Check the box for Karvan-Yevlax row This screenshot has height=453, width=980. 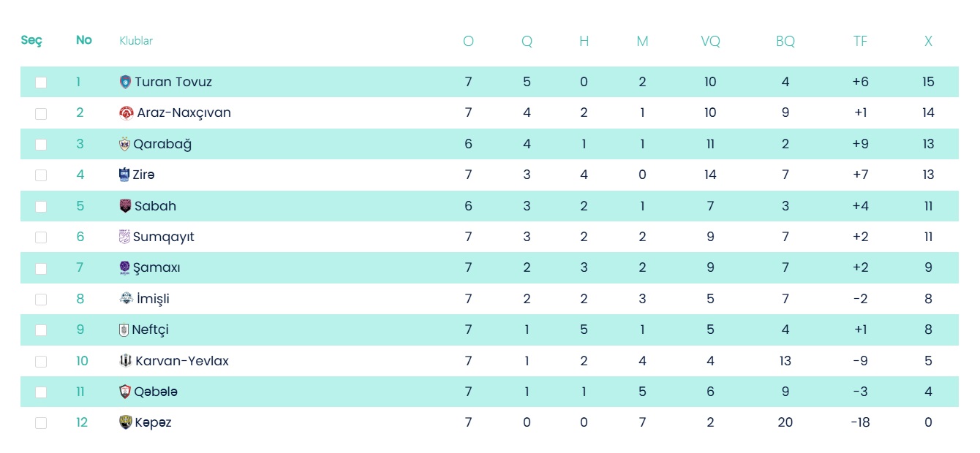pyautogui.click(x=41, y=362)
